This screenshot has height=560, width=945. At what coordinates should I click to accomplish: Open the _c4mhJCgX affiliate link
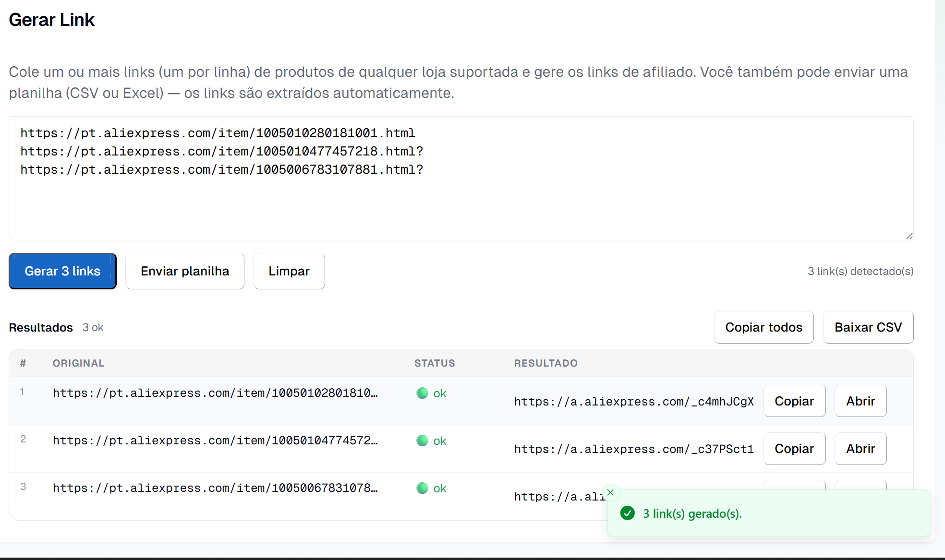tap(860, 401)
